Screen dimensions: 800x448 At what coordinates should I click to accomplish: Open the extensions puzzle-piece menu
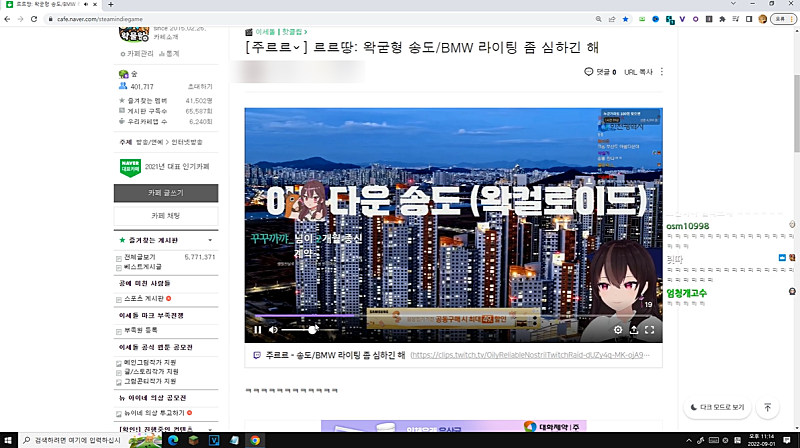click(x=722, y=19)
